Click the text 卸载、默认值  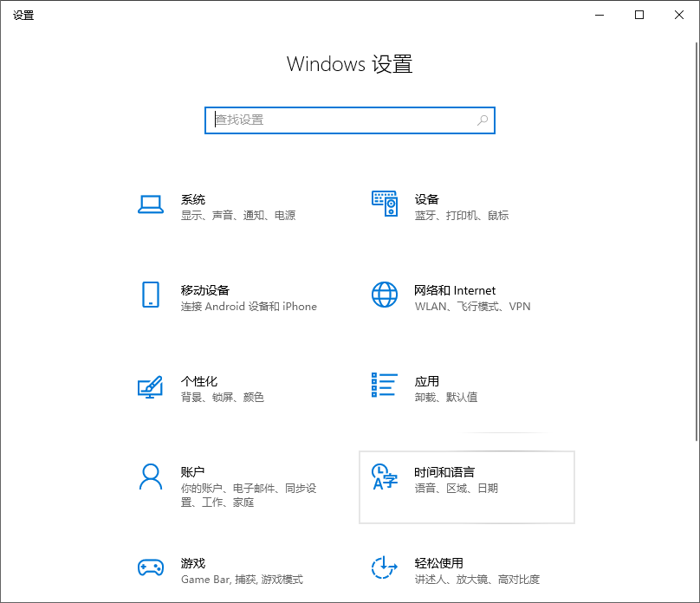tap(446, 397)
